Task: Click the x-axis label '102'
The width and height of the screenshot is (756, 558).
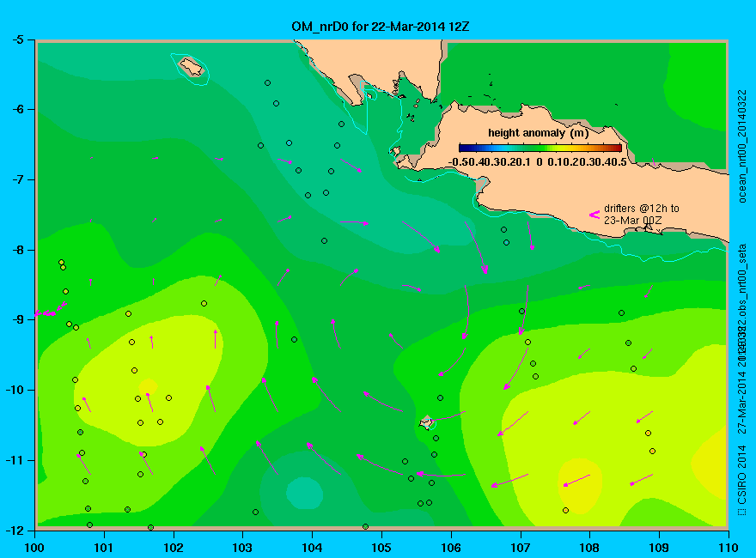Action: coord(174,548)
